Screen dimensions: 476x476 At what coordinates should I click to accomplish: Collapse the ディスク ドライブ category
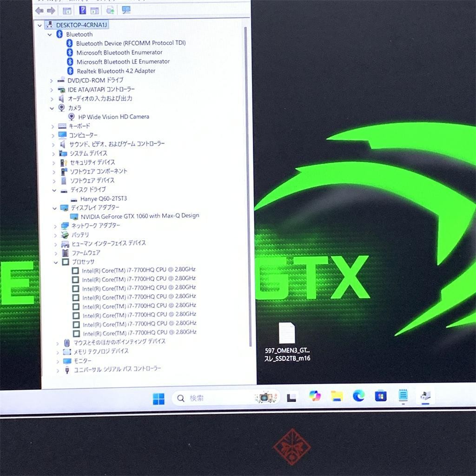point(54,190)
